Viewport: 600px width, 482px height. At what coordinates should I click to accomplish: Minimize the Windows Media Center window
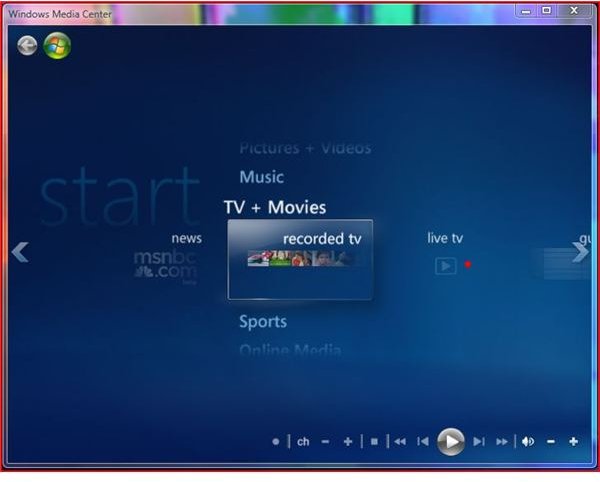pos(526,11)
